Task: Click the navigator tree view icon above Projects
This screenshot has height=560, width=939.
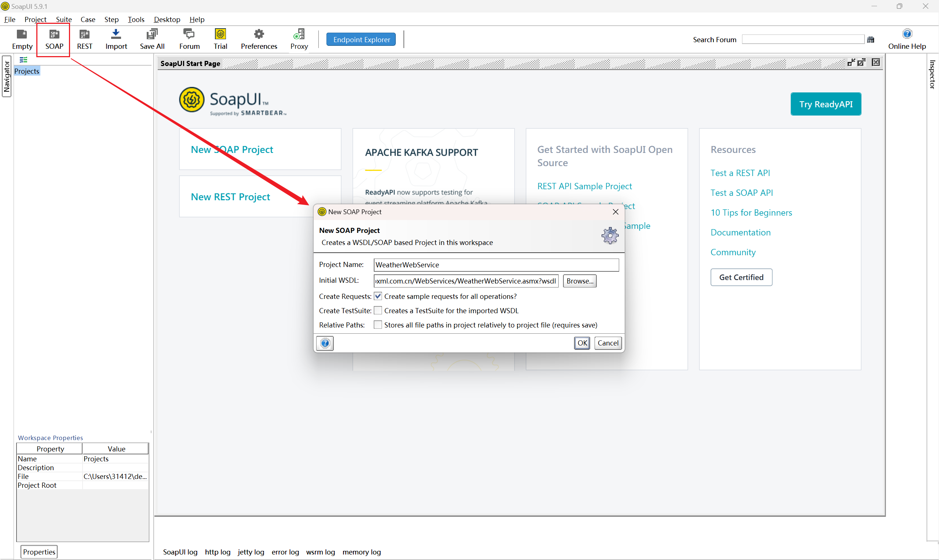Action: pos(23,60)
